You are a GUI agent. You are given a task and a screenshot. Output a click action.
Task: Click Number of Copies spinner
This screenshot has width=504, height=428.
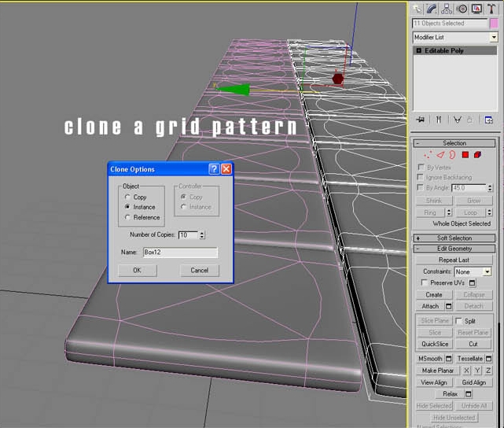[x=202, y=235]
